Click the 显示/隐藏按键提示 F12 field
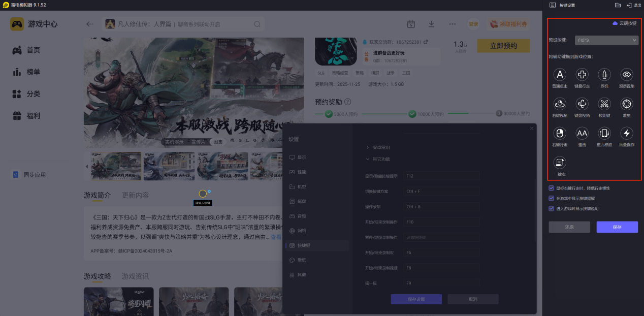 click(x=441, y=176)
